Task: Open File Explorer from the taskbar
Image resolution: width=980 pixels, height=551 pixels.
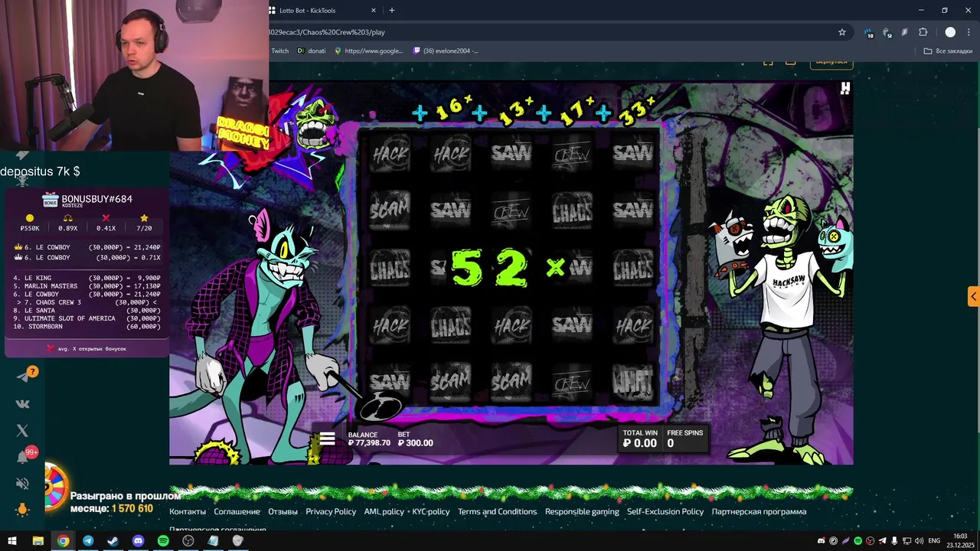Action: point(38,541)
